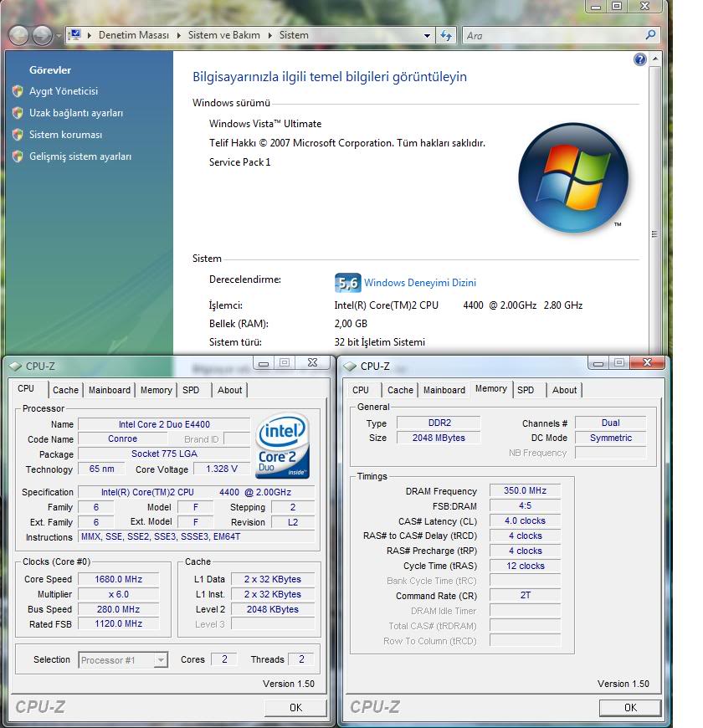703x728 pixels.
Task: Click Sistem breadcrumb in address bar
Action: tap(294, 35)
